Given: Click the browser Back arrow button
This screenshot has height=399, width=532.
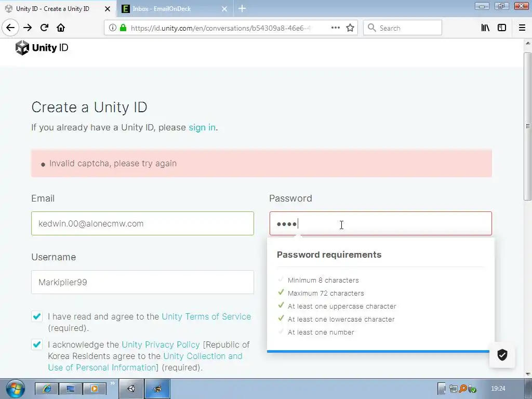Looking at the screenshot, I should 10,28.
